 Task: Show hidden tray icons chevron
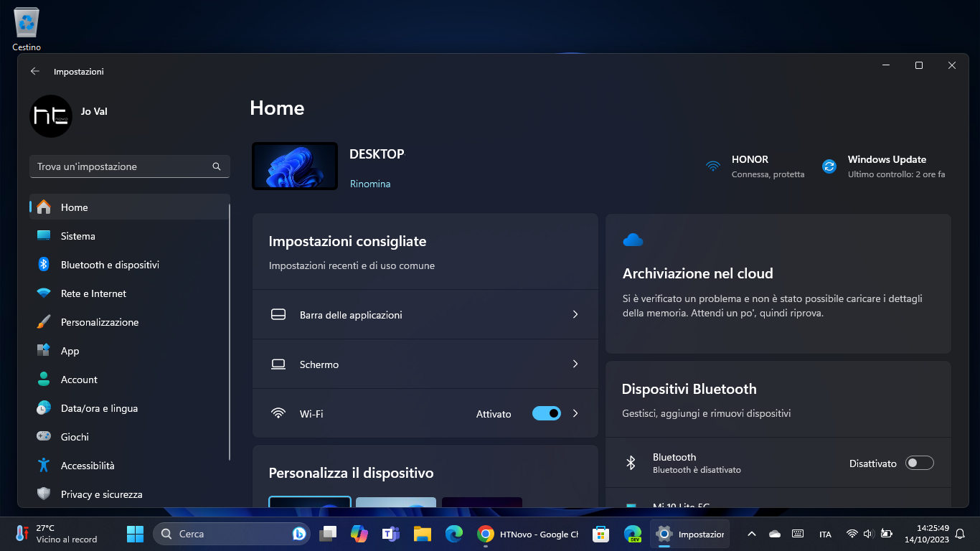(x=751, y=534)
